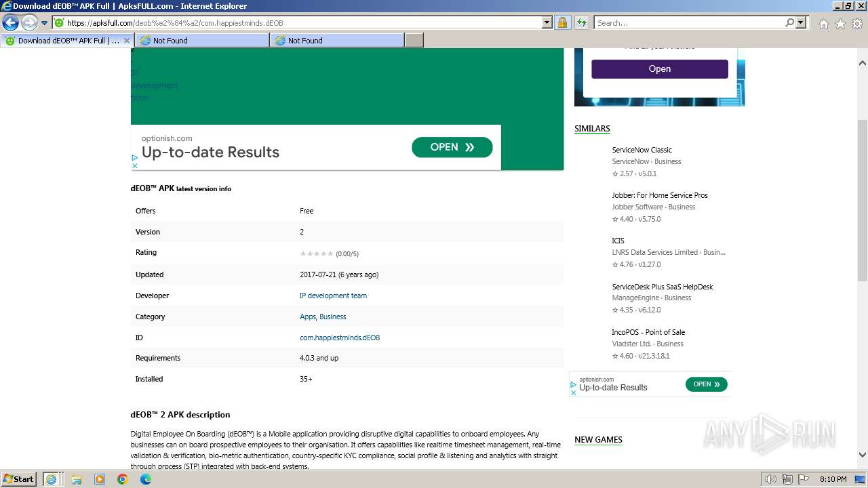
Task: Select the '35+' installed value
Action: [x=306, y=379]
